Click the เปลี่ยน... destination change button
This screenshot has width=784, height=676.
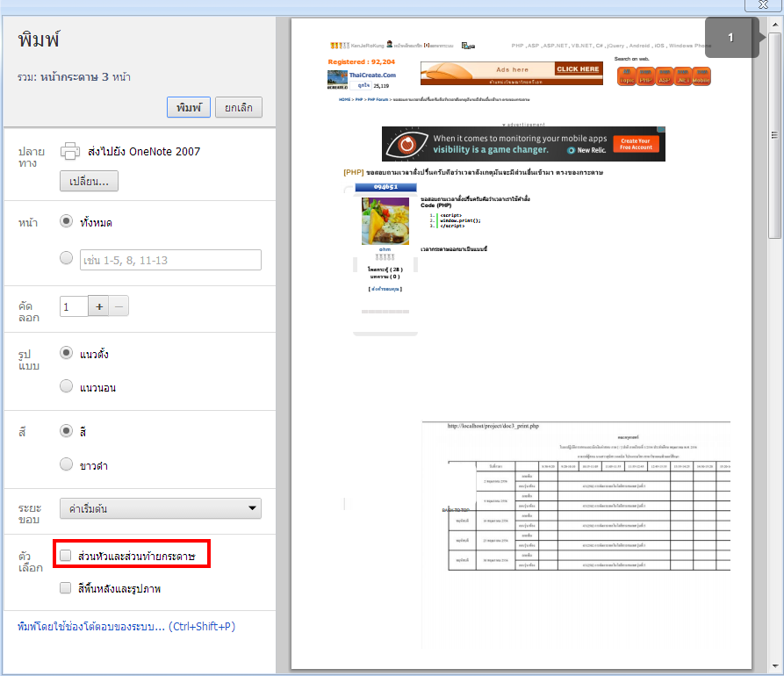click(89, 181)
